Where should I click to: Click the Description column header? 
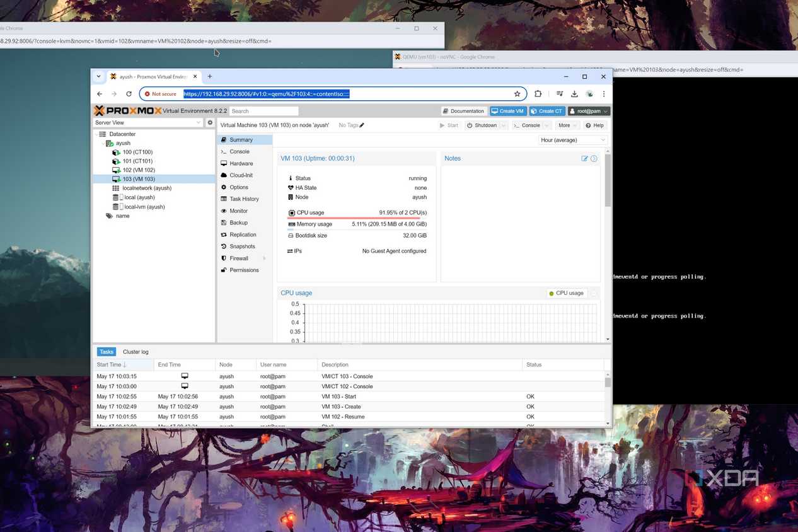point(420,364)
